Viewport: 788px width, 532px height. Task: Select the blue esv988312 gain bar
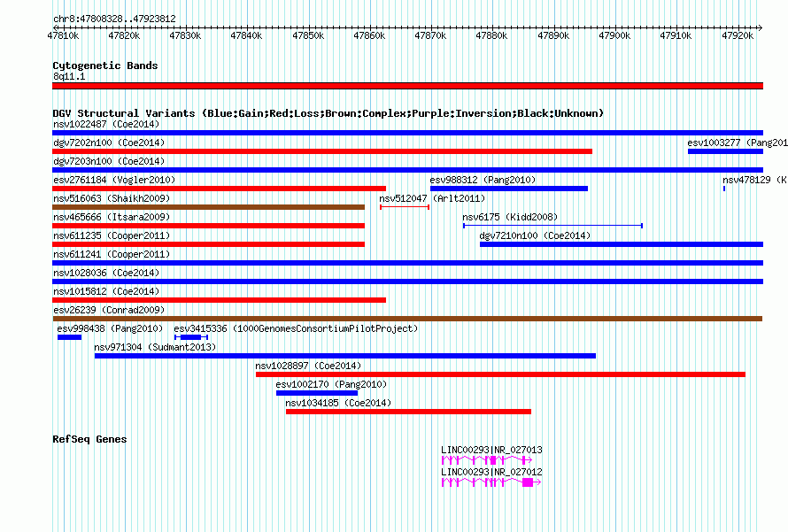pyautogui.click(x=508, y=189)
